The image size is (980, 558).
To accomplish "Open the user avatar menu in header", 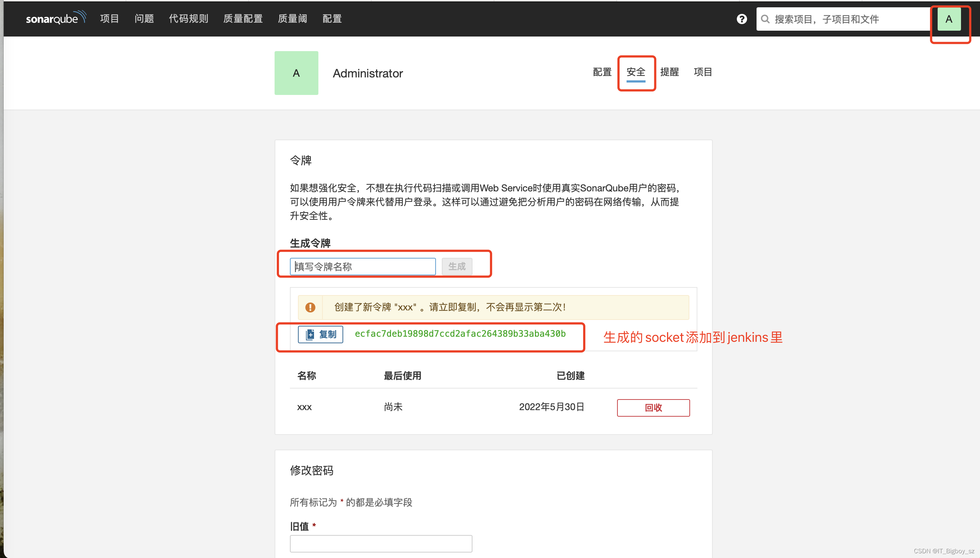I will pyautogui.click(x=949, y=19).
